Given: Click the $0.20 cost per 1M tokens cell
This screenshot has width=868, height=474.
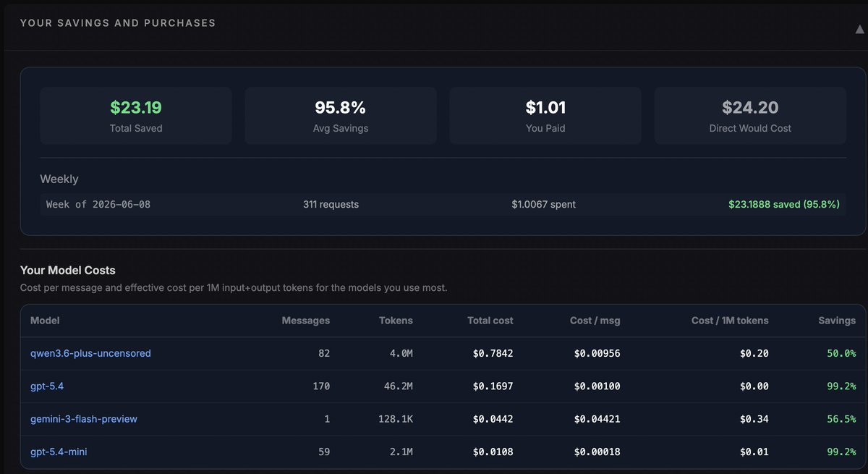Looking at the screenshot, I should click(754, 353).
